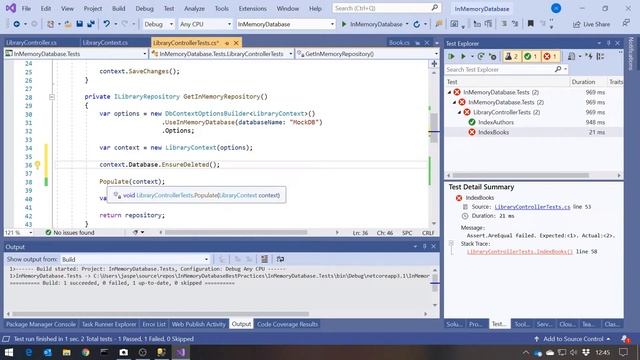Screen dimensions: 640x360
Task: Sort tests by the Duration column header
Action: pyautogui.click(x=583, y=82)
